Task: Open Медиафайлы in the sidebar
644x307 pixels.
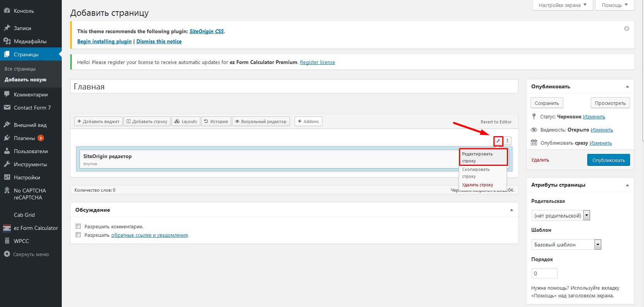Action: click(31, 41)
